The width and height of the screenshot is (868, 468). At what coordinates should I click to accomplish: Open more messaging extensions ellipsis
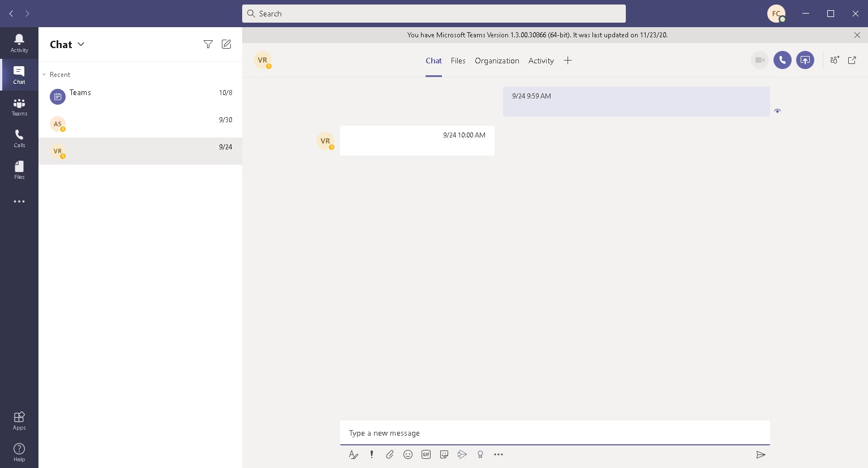point(499,454)
